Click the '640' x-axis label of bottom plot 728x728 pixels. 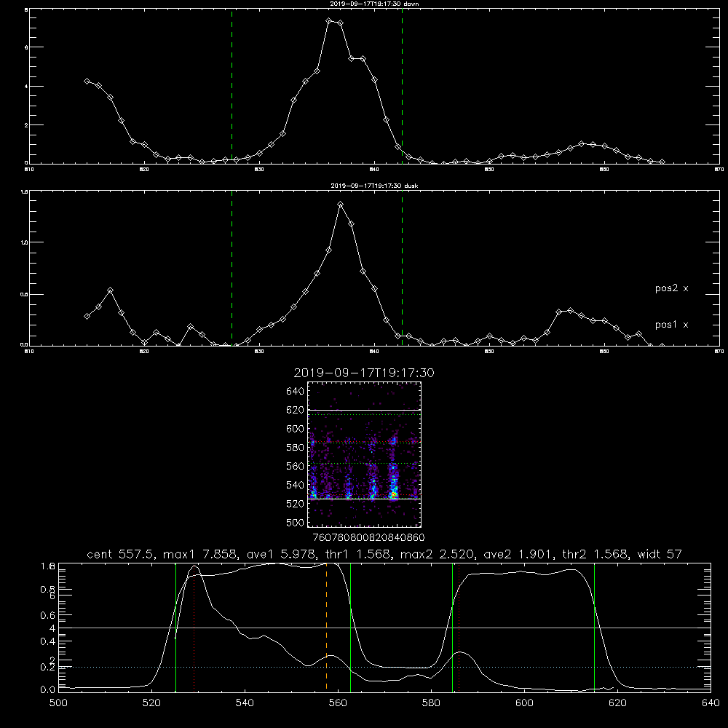711,703
